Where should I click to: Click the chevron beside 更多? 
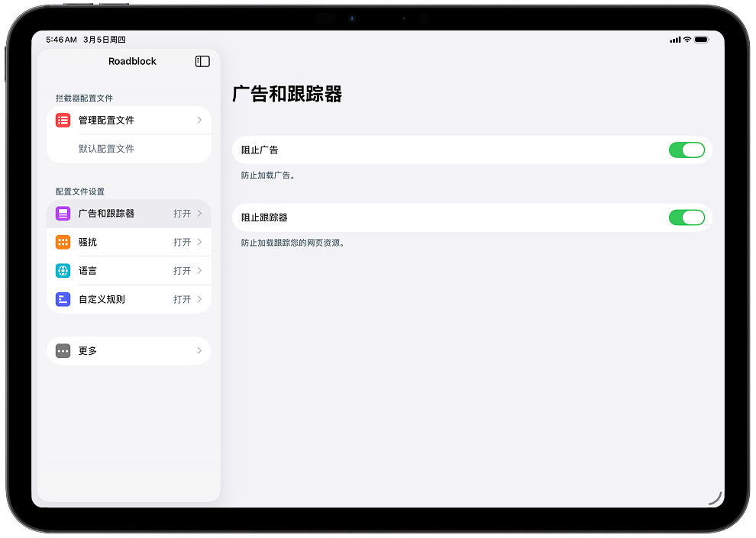pyautogui.click(x=199, y=351)
